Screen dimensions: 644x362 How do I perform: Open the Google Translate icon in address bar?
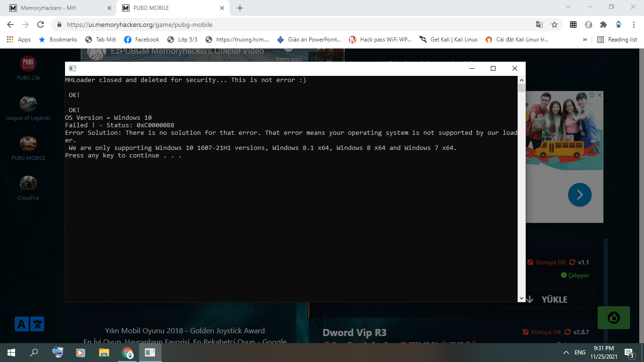click(539, 25)
